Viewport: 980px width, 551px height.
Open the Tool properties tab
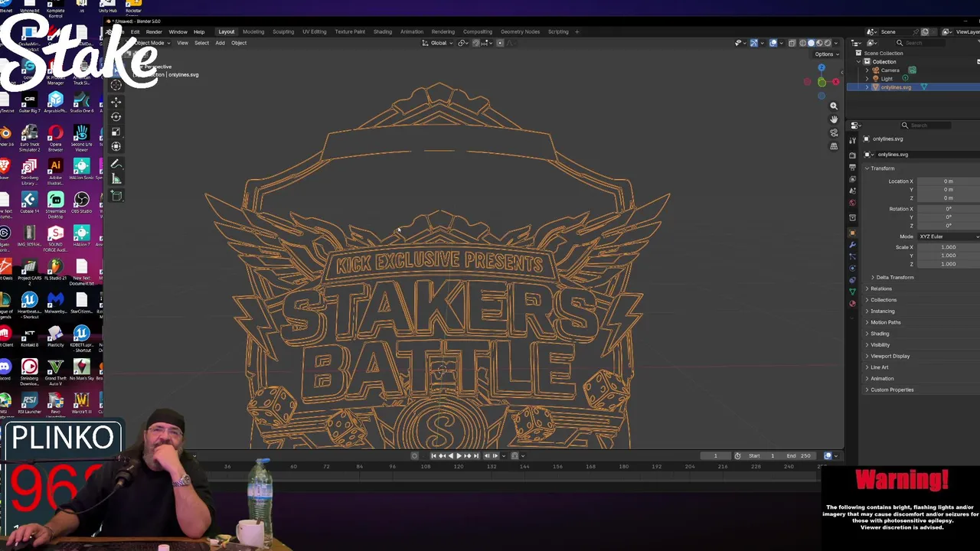[x=852, y=141]
